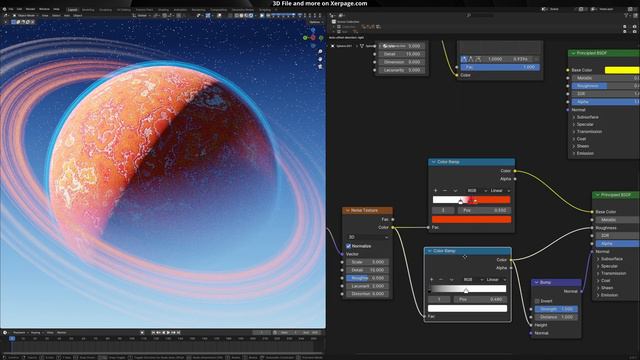Image resolution: width=640 pixels, height=360 pixels.
Task: Collapse the Noise Texture node header
Action: point(348,211)
